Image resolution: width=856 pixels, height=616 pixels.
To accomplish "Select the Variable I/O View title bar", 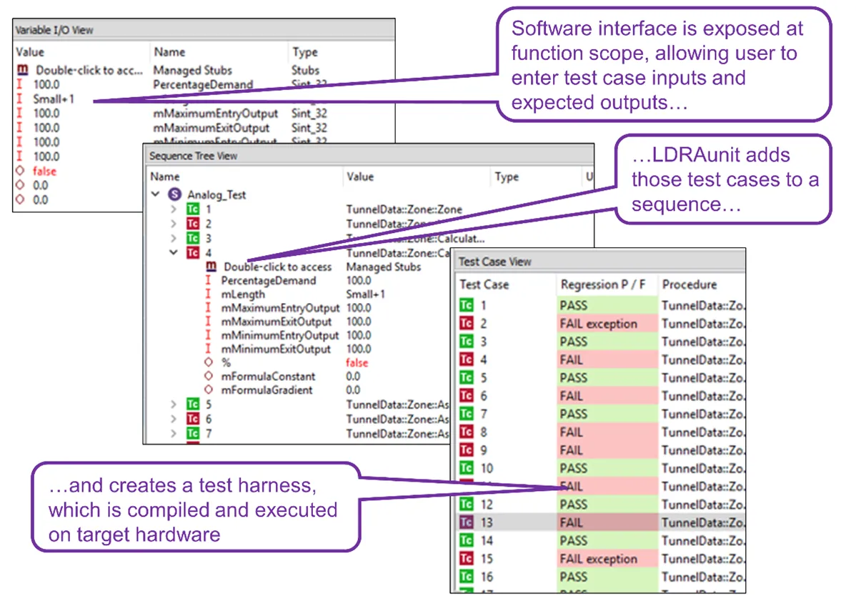I will (x=204, y=29).
